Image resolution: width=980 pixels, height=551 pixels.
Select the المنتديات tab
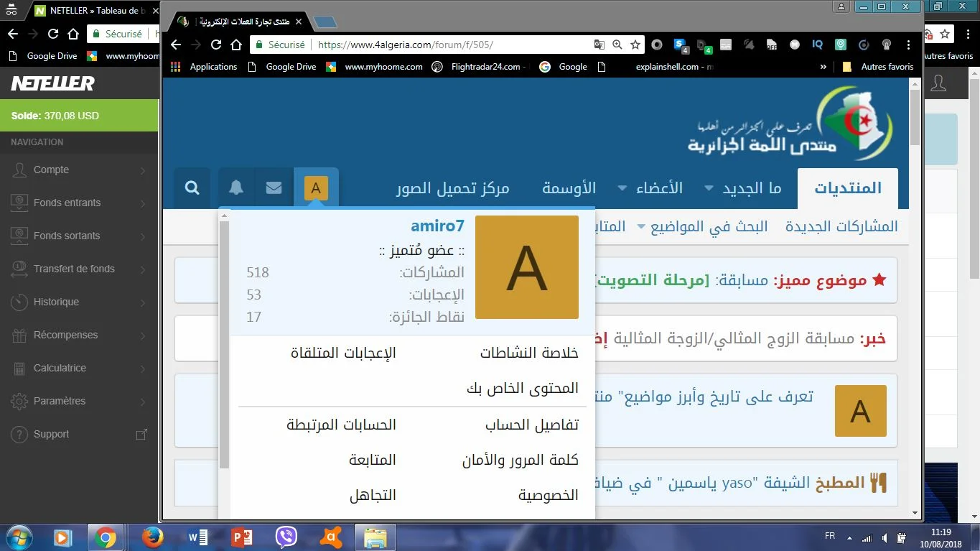click(847, 188)
